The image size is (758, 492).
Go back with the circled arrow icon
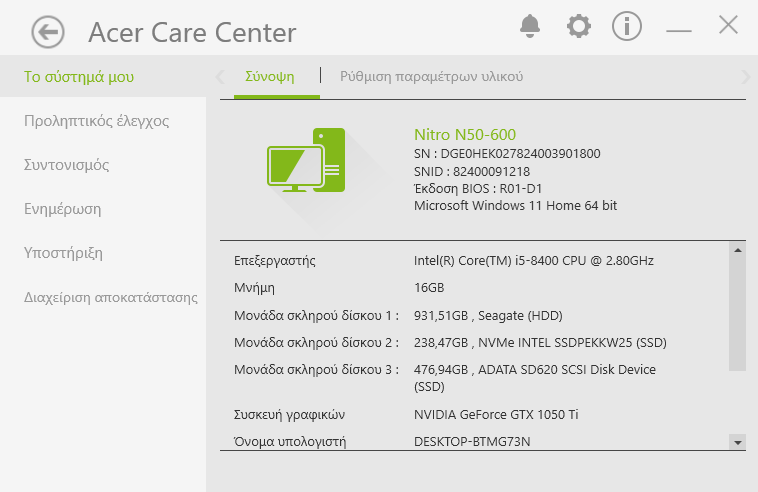pyautogui.click(x=48, y=32)
